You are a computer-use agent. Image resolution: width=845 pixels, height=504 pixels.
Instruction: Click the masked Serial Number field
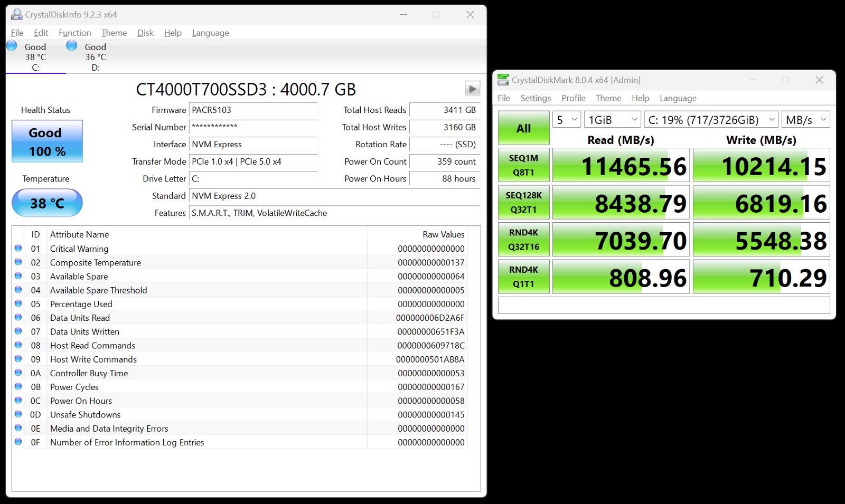tap(253, 127)
